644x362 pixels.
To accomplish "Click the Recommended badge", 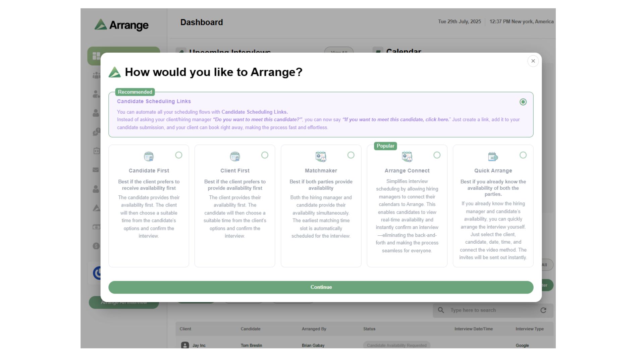I will (135, 92).
